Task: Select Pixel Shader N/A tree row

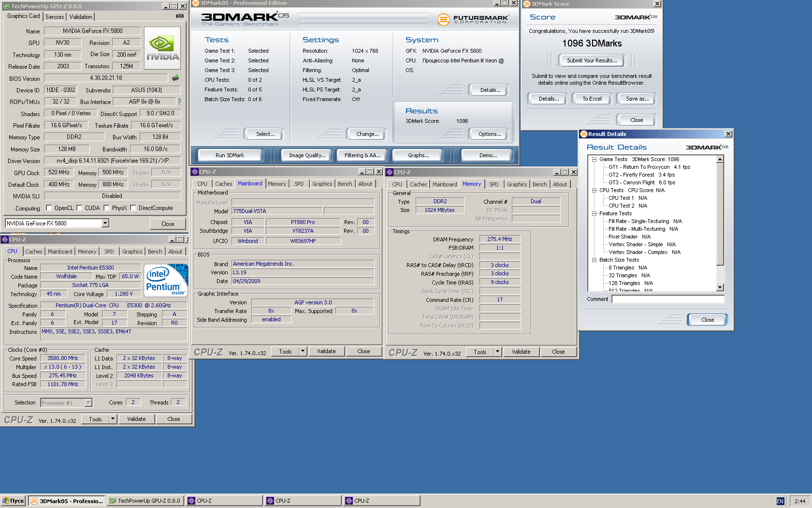Action: tap(629, 237)
